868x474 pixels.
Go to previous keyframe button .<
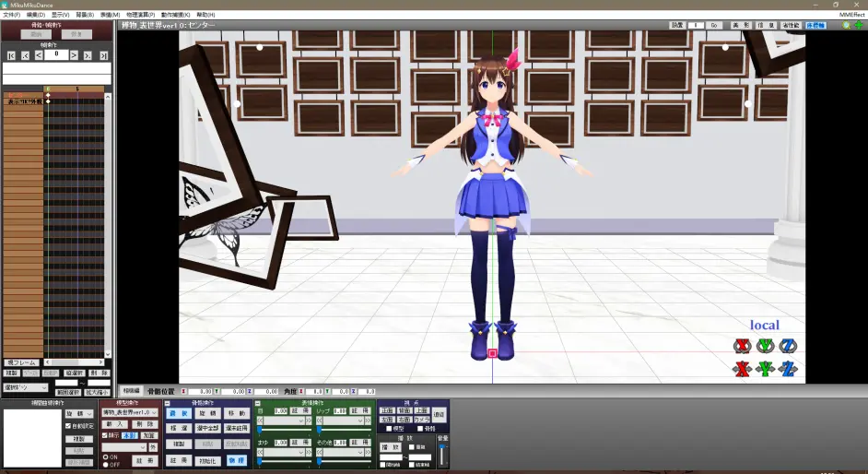[25, 55]
